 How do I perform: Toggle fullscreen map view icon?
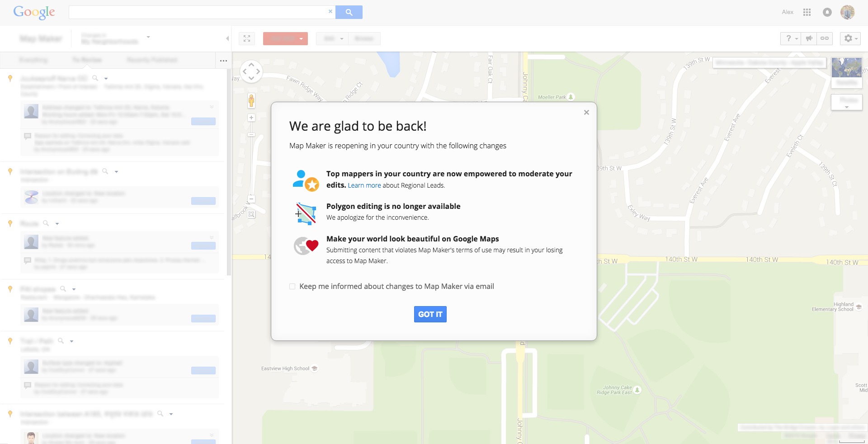pyautogui.click(x=247, y=38)
